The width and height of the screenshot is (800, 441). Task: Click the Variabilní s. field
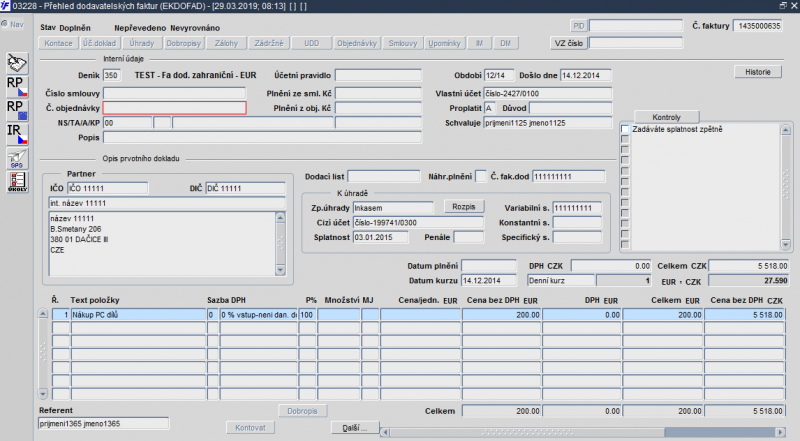click(x=577, y=208)
